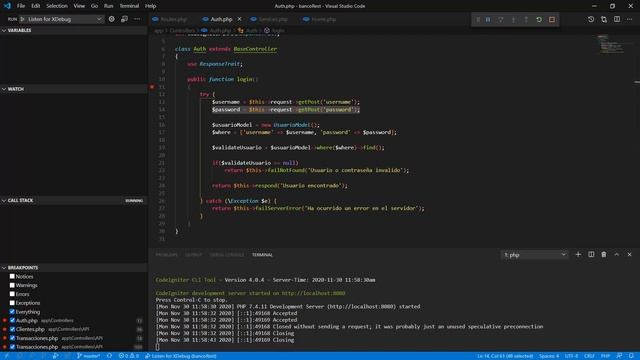Open the changes icon in editor actions
The width and height of the screenshot is (640, 360).
pos(604,19)
